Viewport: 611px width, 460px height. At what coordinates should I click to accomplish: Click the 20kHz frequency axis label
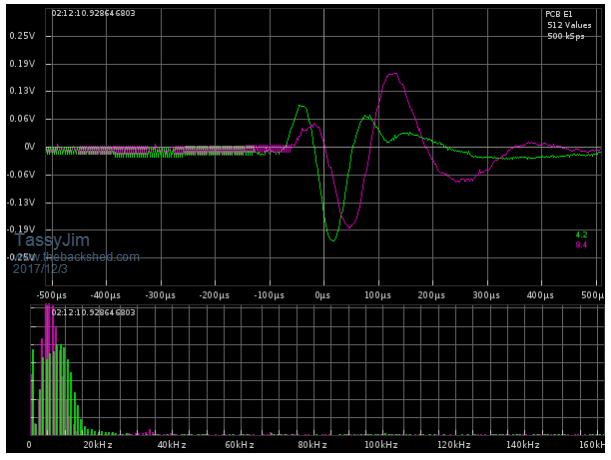click(x=96, y=445)
